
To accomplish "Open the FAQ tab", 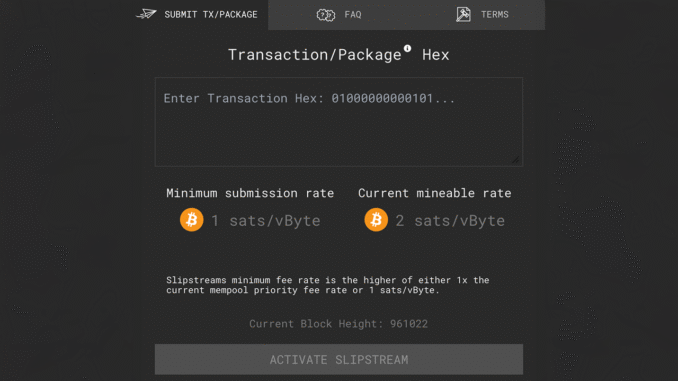I will [x=337, y=15].
